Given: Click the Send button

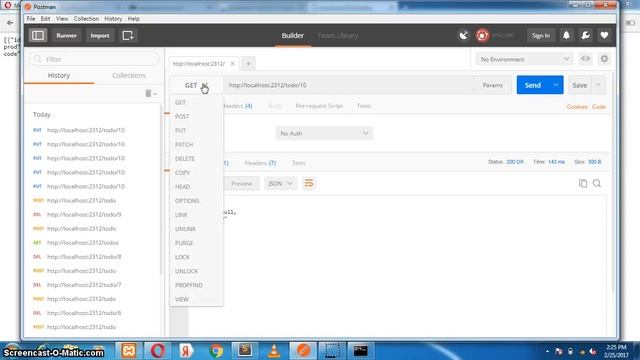Looking at the screenshot, I should pyautogui.click(x=533, y=85).
